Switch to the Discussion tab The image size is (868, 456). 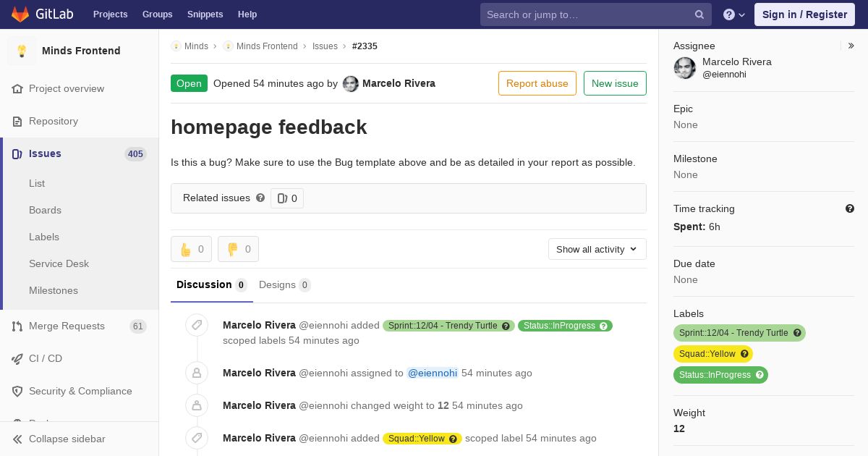(x=212, y=284)
